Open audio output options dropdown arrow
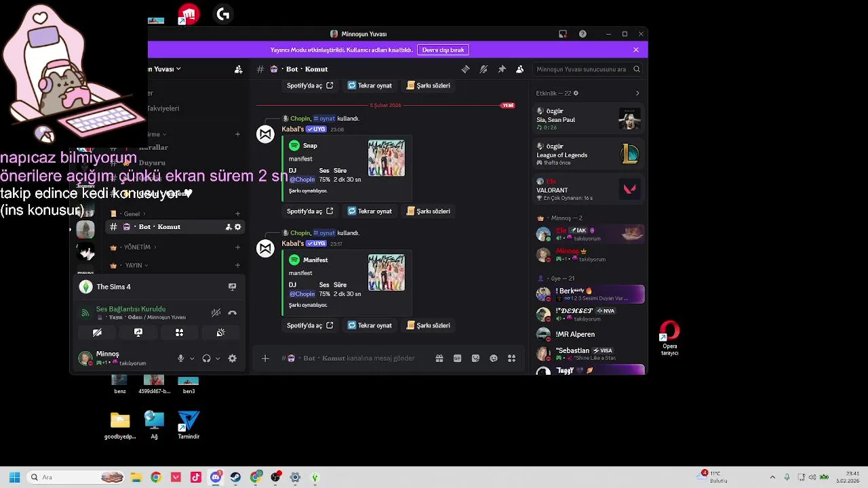This screenshot has height=488, width=868. 218,359
